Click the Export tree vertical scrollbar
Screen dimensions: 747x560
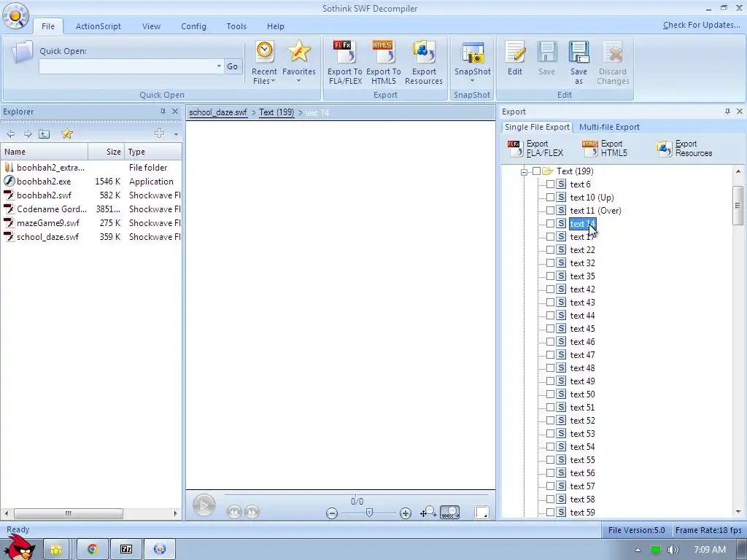click(x=738, y=205)
